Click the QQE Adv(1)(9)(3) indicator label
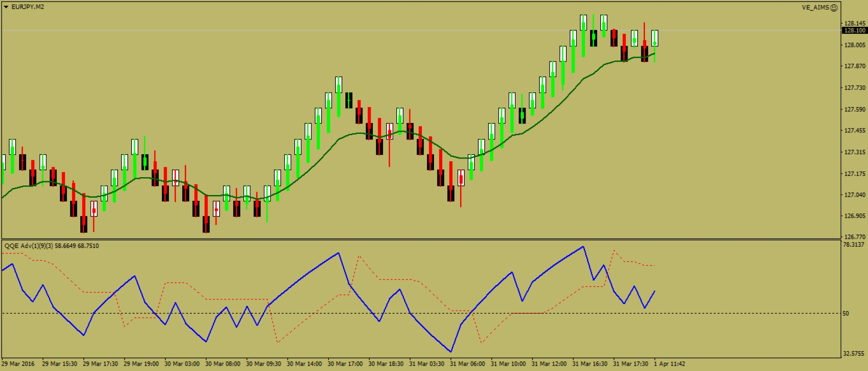The height and width of the screenshot is (371, 868). click(x=51, y=246)
